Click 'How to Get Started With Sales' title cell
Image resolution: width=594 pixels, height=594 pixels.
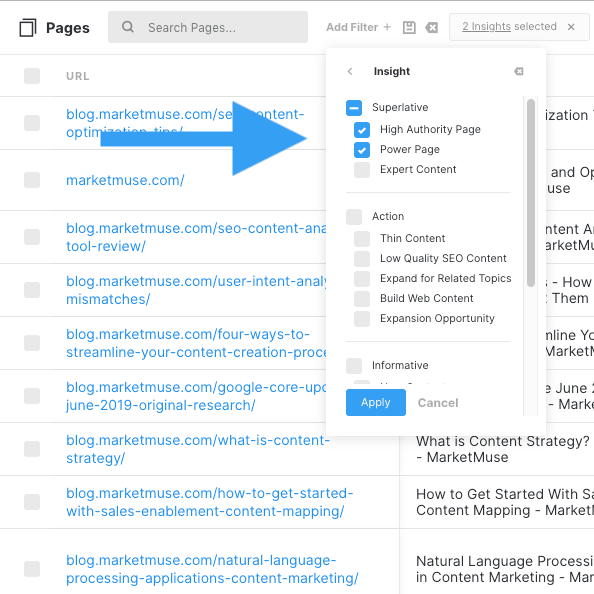click(x=505, y=502)
